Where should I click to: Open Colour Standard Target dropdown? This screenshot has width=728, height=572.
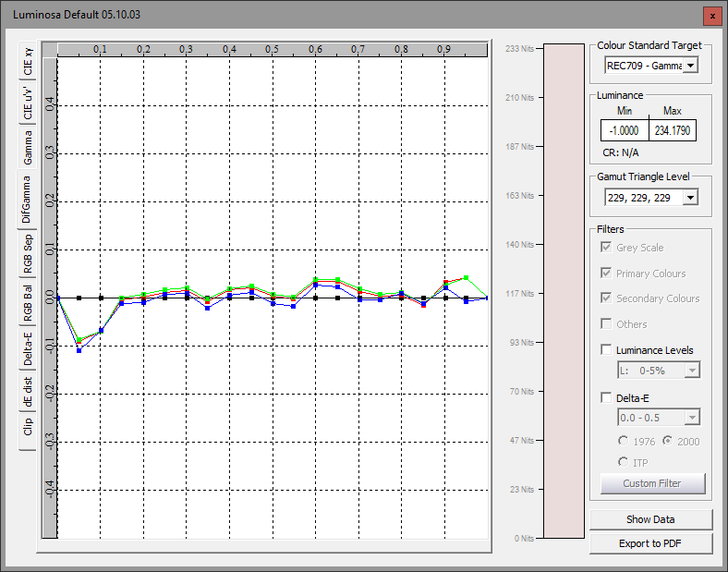(690, 66)
